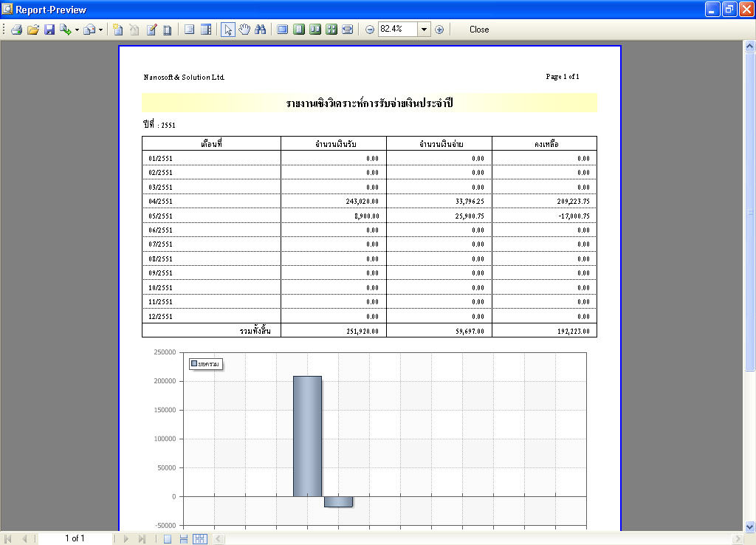The height and width of the screenshot is (545, 756).
Task: Open Find with binoculars icon
Action: point(261,30)
